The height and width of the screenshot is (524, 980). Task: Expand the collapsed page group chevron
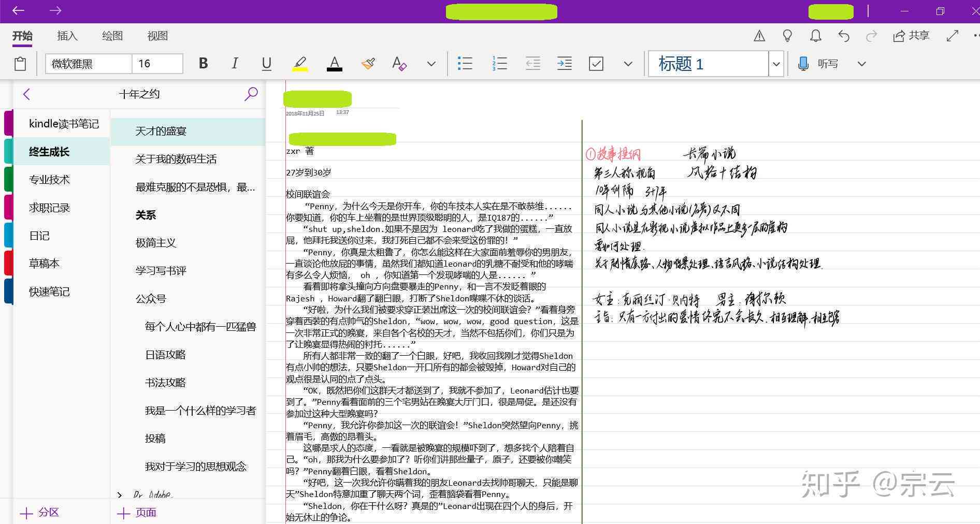120,495
